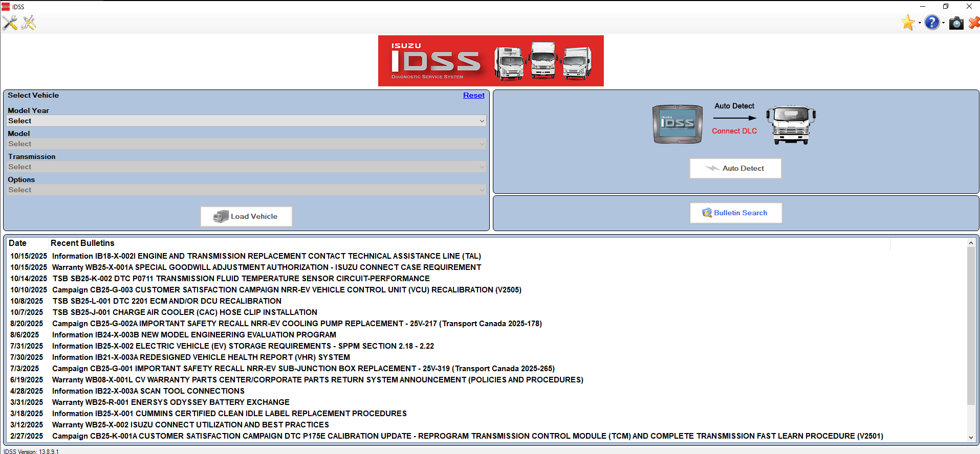Click the bulletin list scroll down arrow
The height and width of the screenshot is (454, 980).
pos(971,437)
